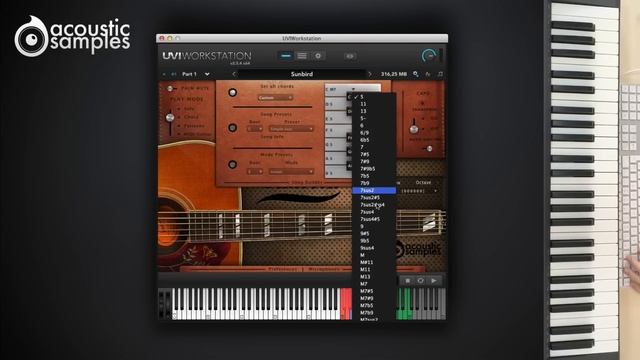Click the arrows icon next to settings
The image size is (640, 360).
coord(350,56)
